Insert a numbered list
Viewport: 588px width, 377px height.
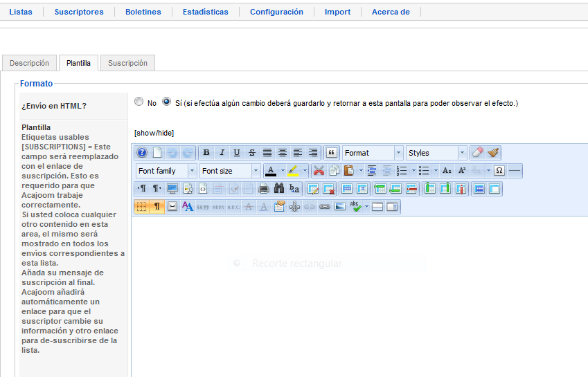pyautogui.click(x=402, y=171)
